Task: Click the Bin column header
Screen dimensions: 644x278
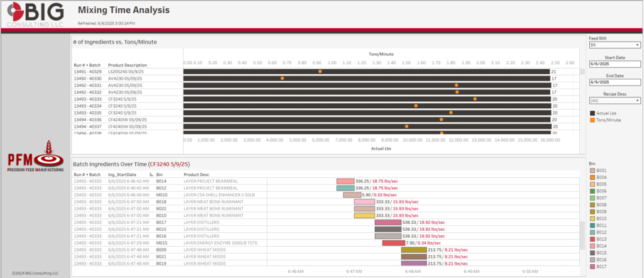Action: click(x=160, y=174)
